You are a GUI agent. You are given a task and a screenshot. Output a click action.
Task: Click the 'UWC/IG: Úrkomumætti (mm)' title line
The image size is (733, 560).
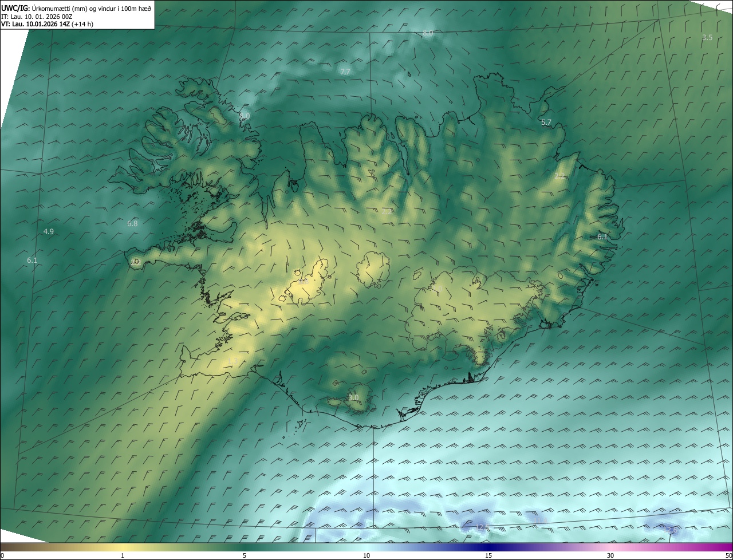pyautogui.click(x=76, y=8)
